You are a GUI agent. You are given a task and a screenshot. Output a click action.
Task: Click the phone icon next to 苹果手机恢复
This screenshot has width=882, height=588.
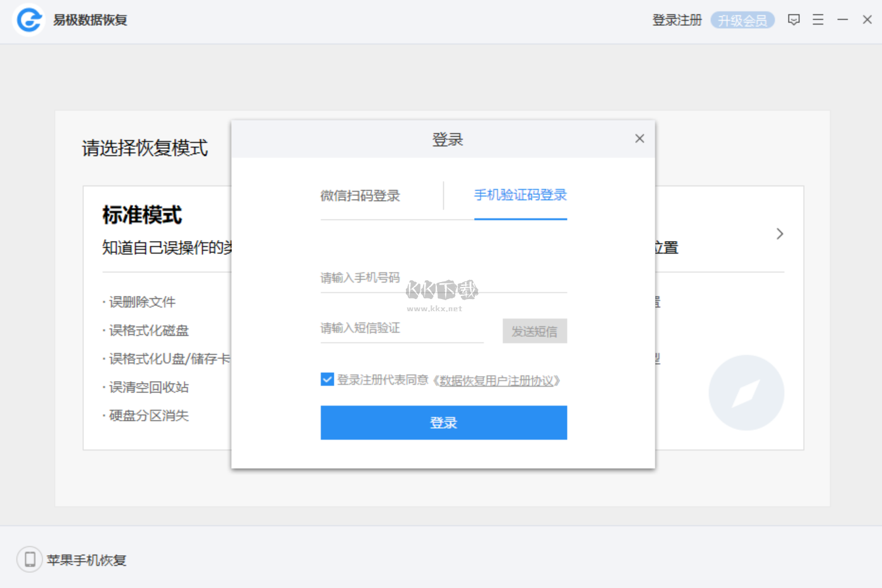[29, 560]
